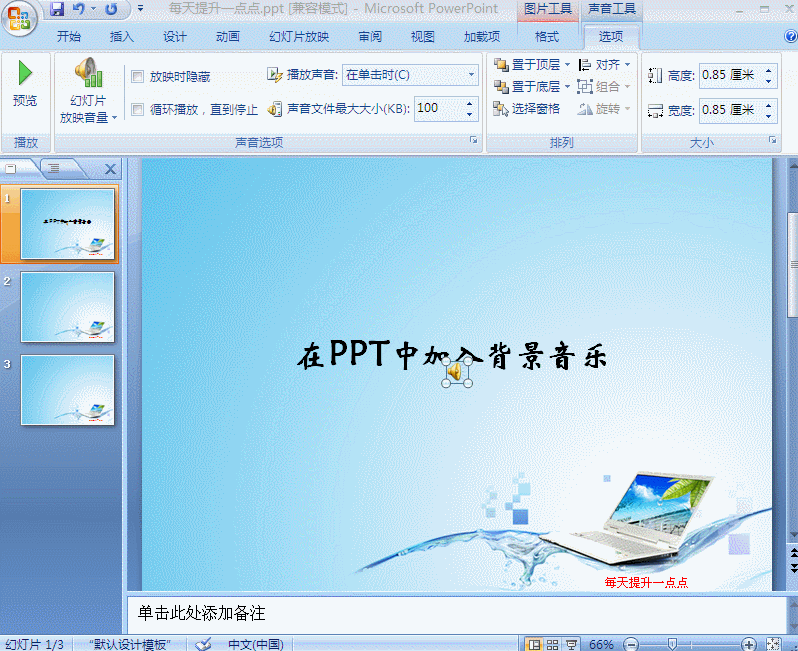798x651 pixels.
Task: Enable 循环播放，直到停止 checkbox
Action: pyautogui.click(x=137, y=109)
